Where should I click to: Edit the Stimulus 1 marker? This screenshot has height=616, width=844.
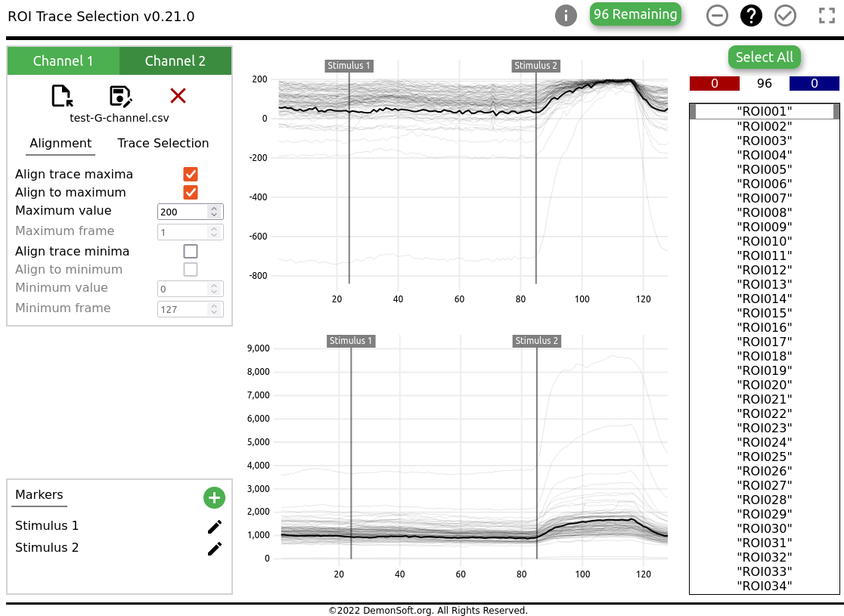215,527
